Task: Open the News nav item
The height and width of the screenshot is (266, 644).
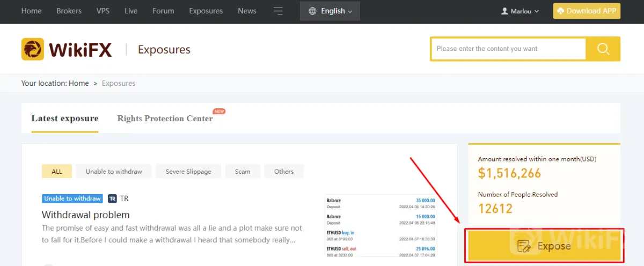Action: (x=247, y=11)
